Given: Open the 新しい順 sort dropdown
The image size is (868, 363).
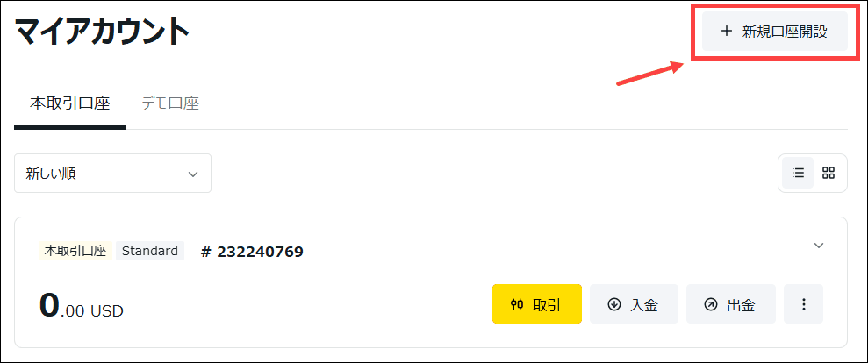Looking at the screenshot, I should click(x=112, y=174).
